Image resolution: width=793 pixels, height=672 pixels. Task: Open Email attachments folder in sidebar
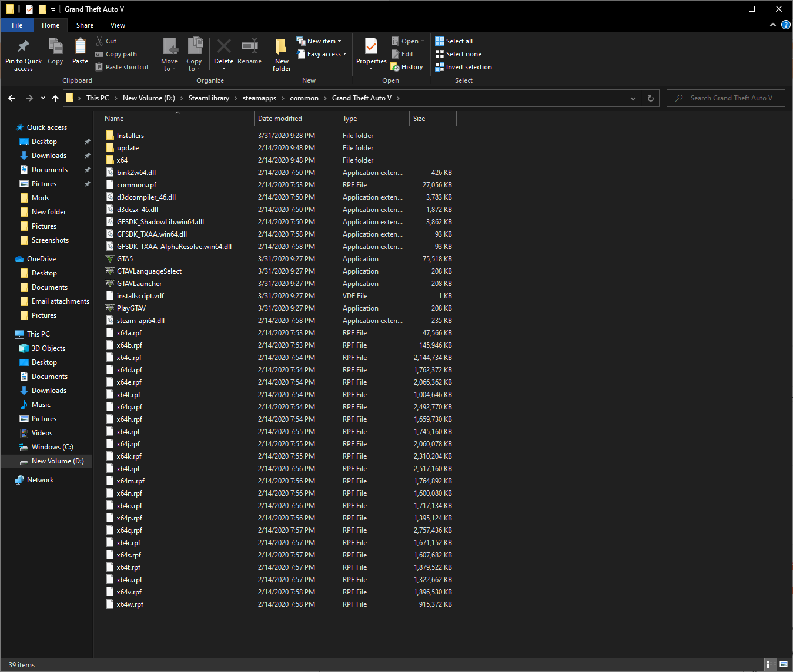[x=61, y=301]
